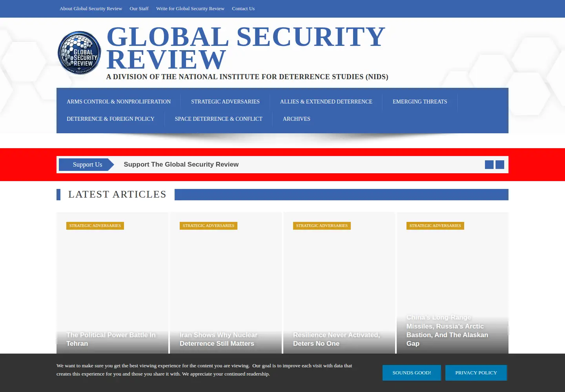Open Arms Control & Nonproliferation menu item

tap(119, 102)
